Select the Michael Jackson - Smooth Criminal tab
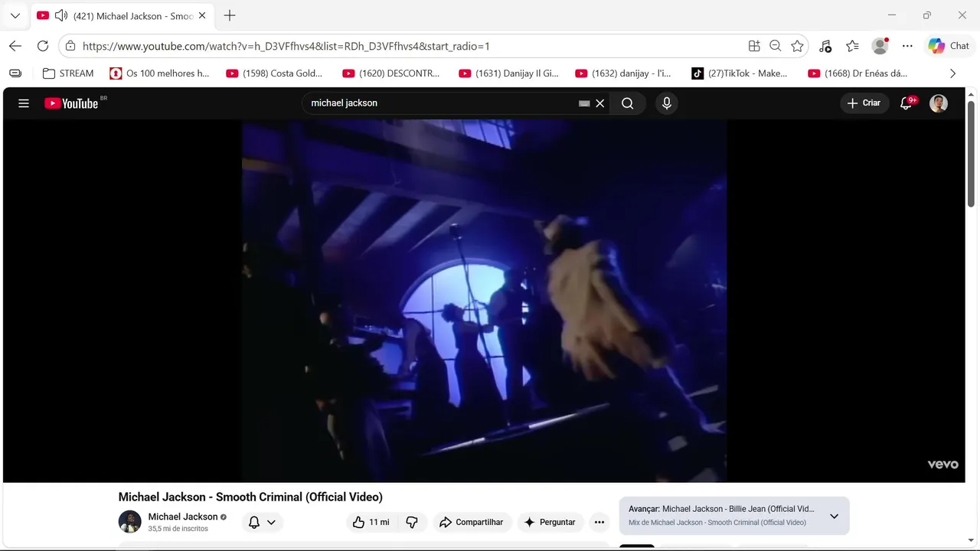Screen dimensions: 980x551 click(x=122, y=15)
